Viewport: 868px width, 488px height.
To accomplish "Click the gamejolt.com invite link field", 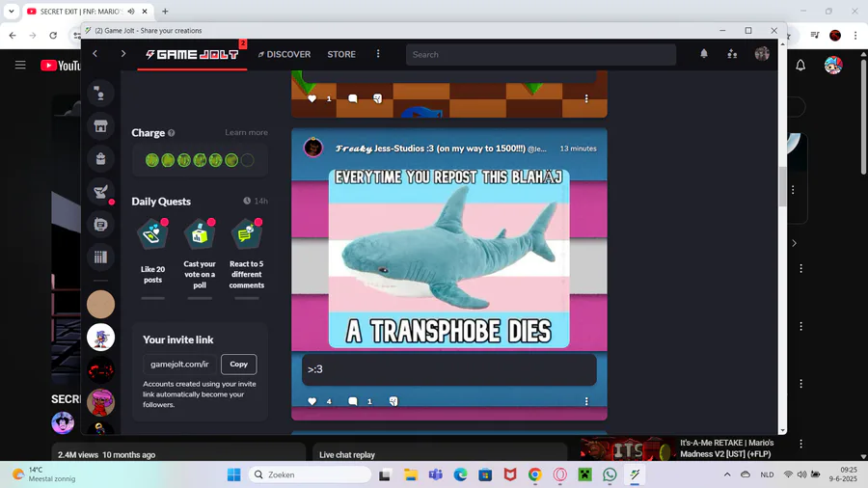I will coord(180,364).
